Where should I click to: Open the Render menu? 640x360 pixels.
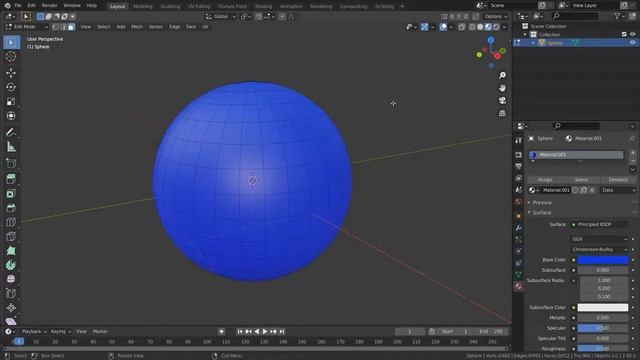tap(49, 6)
